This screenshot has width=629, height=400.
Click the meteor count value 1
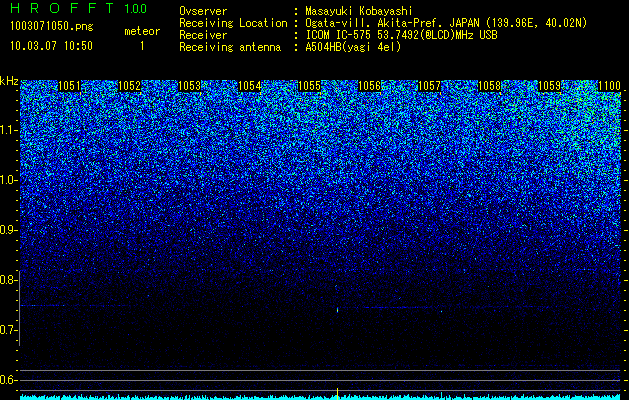pos(142,46)
